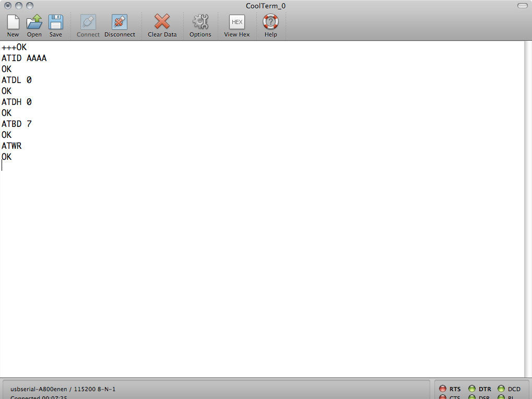Click the greyed Connect plug icon
Image resolution: width=532 pixels, height=399 pixels.
coord(88,26)
